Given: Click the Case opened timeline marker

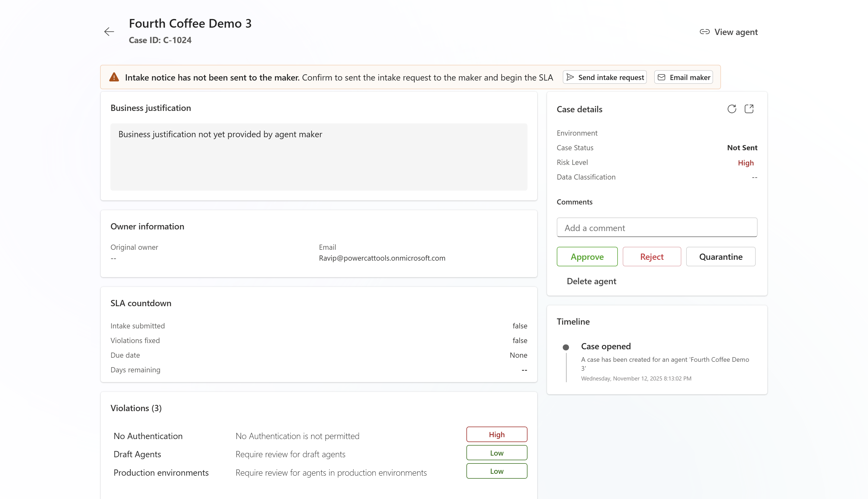Looking at the screenshot, I should 566,347.
